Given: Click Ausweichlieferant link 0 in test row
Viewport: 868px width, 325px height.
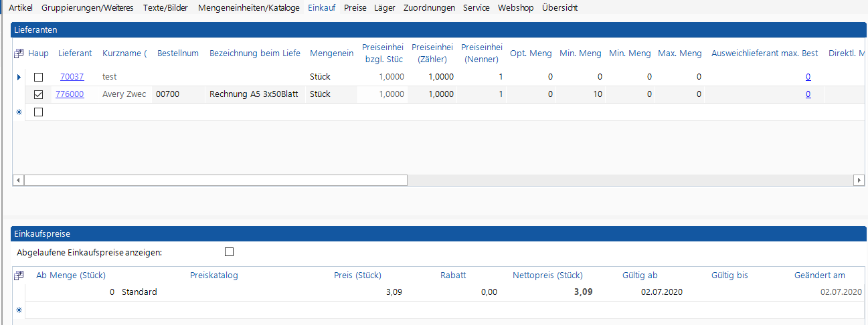Looking at the screenshot, I should [x=808, y=77].
